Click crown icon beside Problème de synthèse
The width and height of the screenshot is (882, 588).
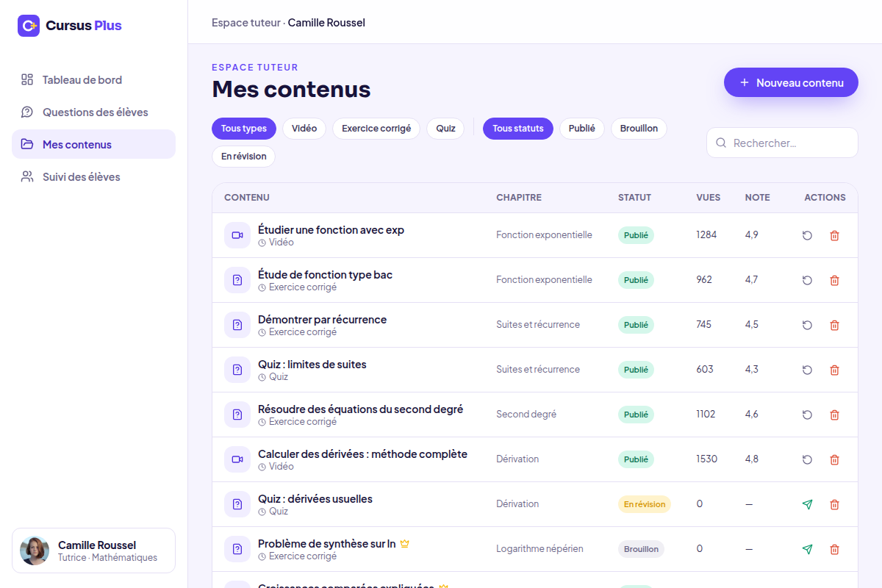[404, 544]
